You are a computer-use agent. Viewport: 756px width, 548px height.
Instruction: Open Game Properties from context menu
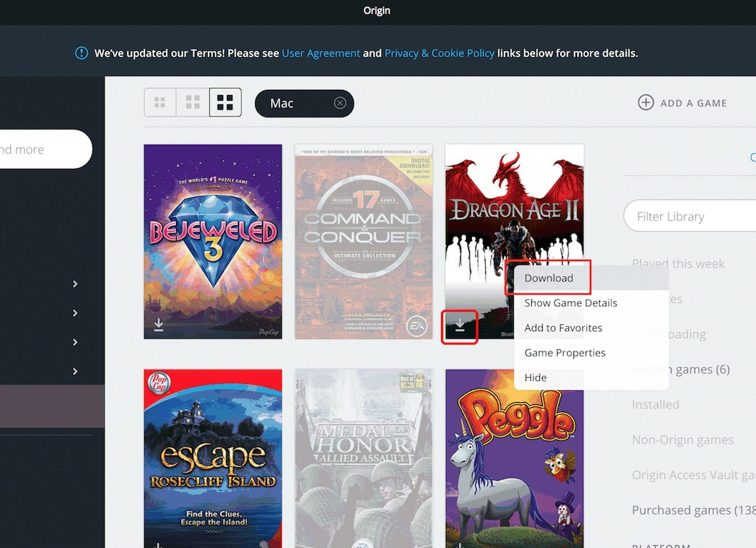coord(591,353)
